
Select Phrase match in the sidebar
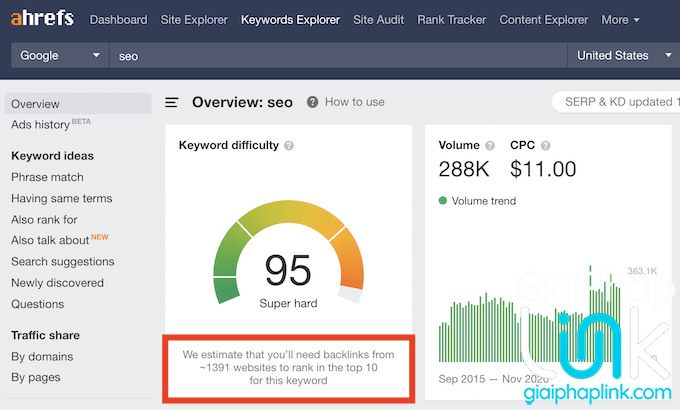pos(47,177)
